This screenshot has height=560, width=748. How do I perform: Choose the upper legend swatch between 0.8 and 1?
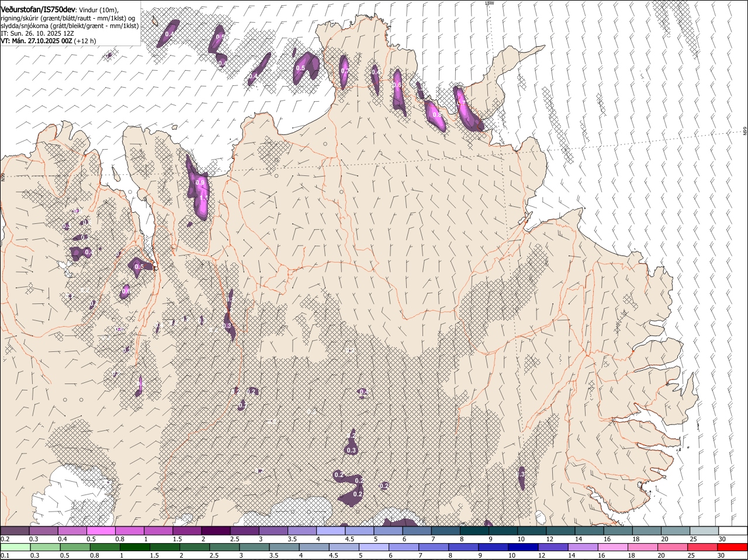[129, 530]
